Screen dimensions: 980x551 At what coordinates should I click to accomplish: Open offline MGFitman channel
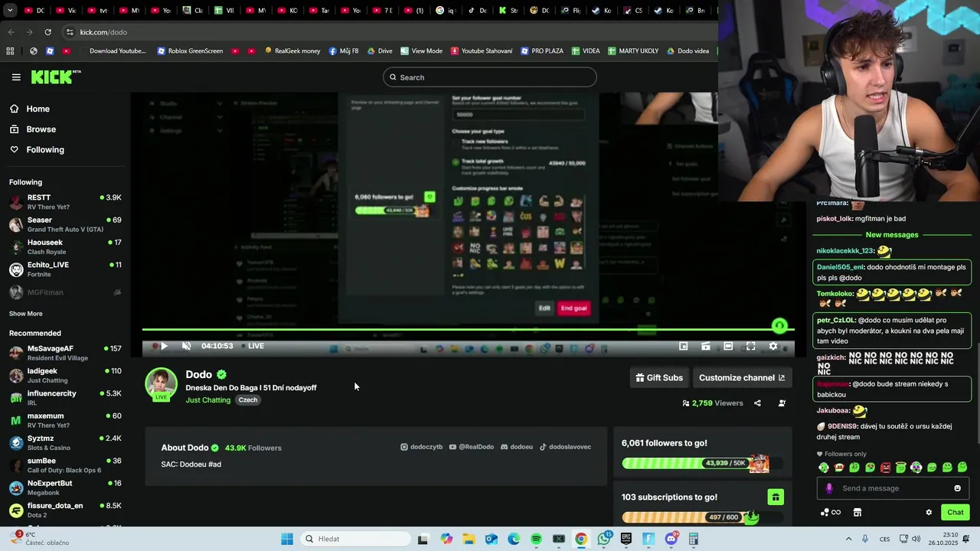click(65, 292)
